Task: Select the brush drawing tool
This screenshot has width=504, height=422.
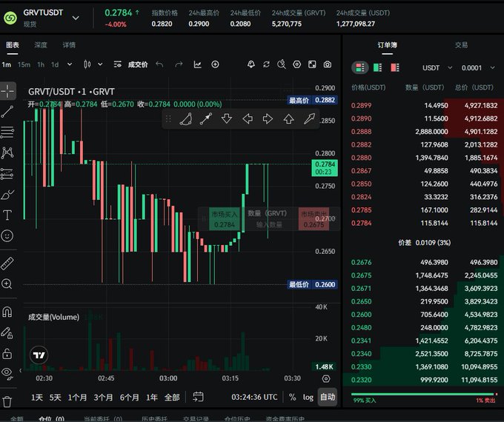Action: [x=7, y=194]
